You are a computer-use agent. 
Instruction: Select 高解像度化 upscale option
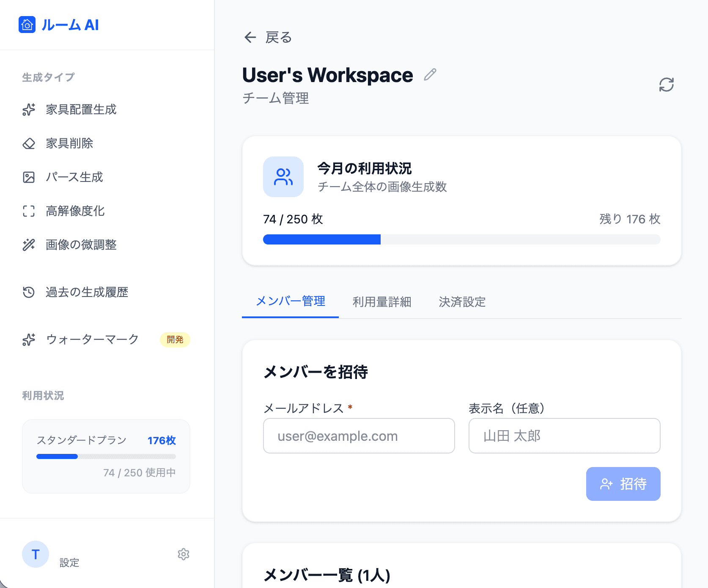point(75,211)
